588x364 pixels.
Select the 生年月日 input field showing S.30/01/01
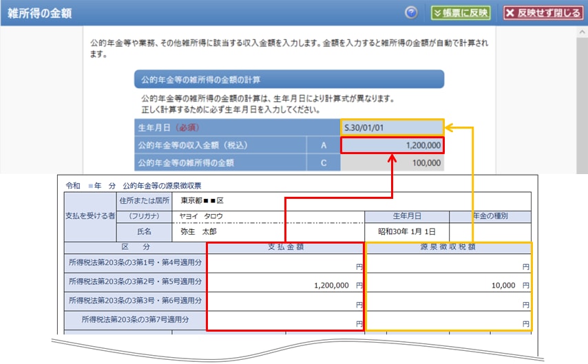pos(392,127)
